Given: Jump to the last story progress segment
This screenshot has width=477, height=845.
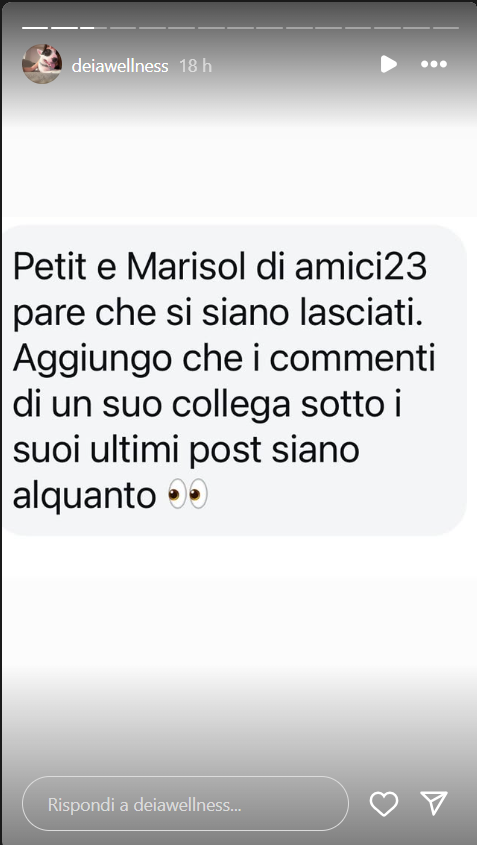Looking at the screenshot, I should (x=446, y=27).
